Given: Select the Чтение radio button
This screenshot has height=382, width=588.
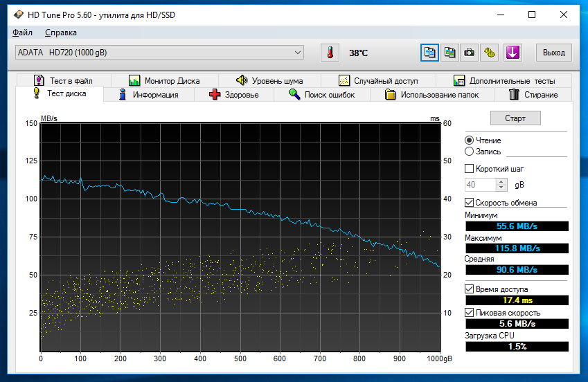Looking at the screenshot, I should [470, 140].
